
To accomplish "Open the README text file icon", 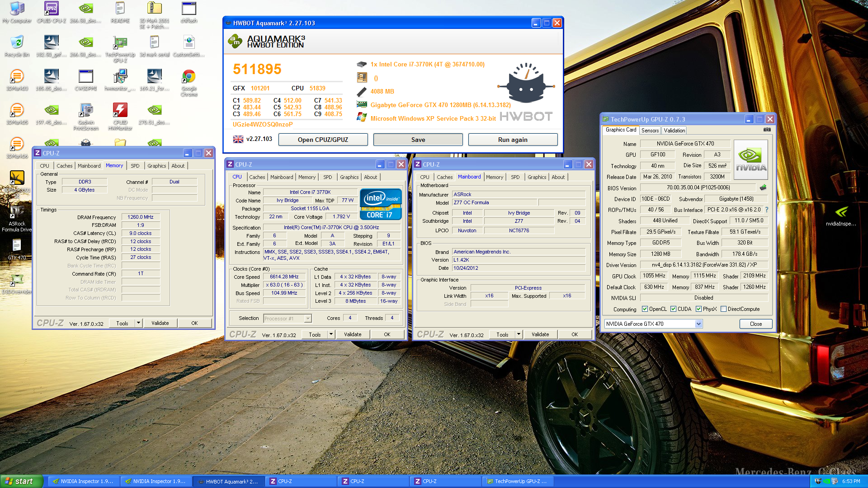I will 120,12.
